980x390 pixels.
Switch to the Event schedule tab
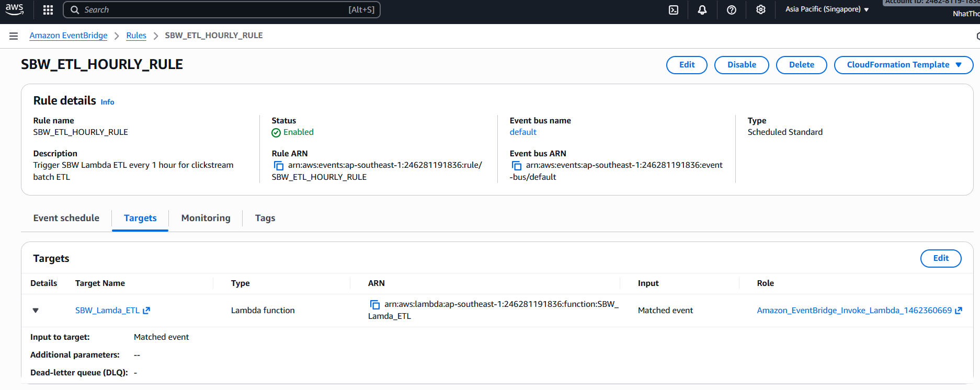tap(66, 218)
